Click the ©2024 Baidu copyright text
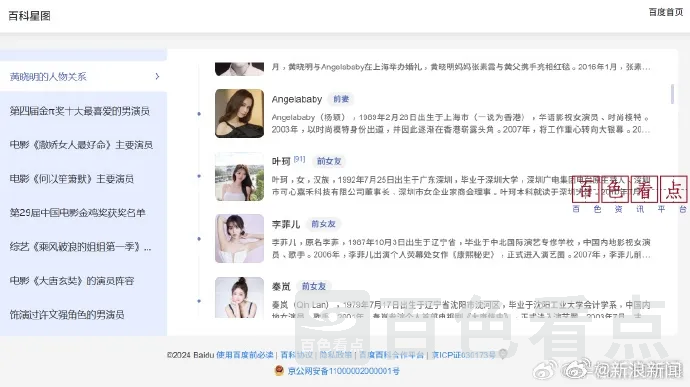Screen dimensions: 690x387 point(190,355)
